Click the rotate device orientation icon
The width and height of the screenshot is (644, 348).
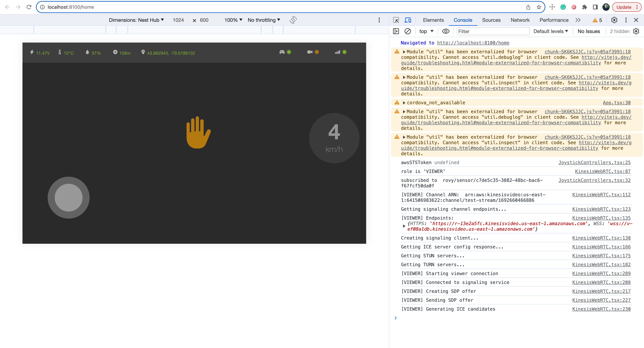tap(293, 20)
